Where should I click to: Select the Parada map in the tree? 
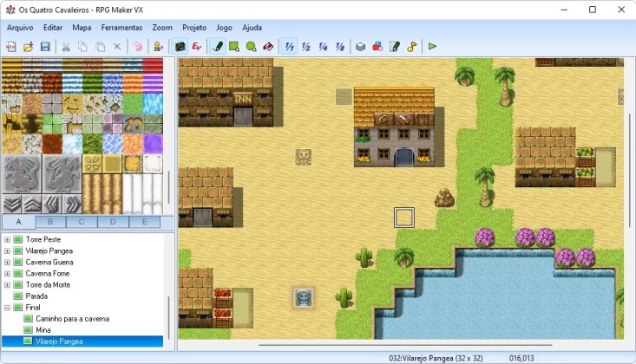coord(36,296)
